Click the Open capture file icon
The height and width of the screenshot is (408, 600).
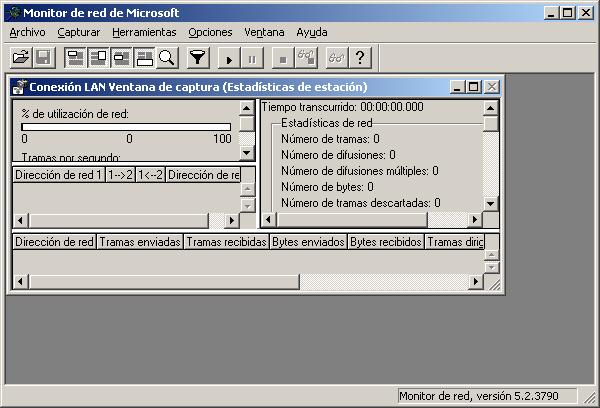tap(20, 58)
